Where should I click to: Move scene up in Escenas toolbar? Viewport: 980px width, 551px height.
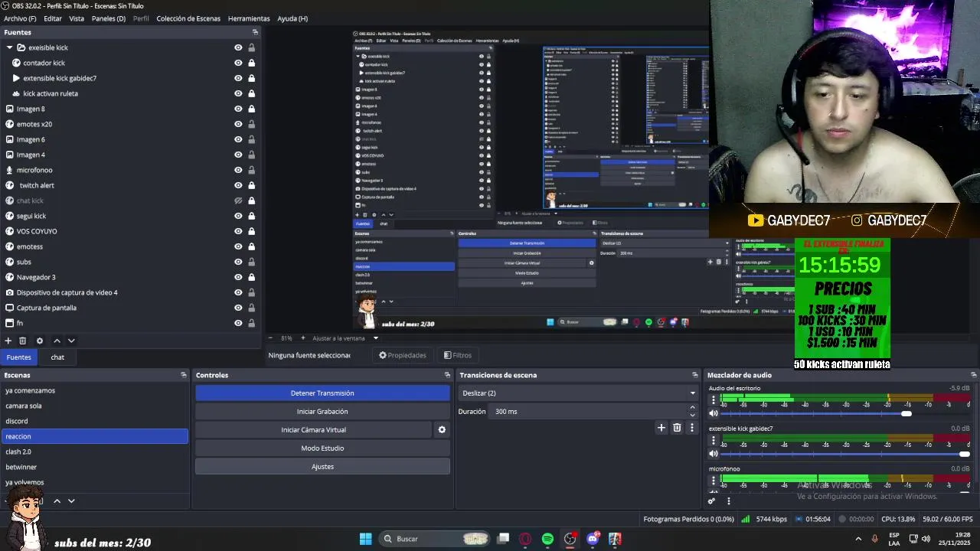tap(57, 500)
